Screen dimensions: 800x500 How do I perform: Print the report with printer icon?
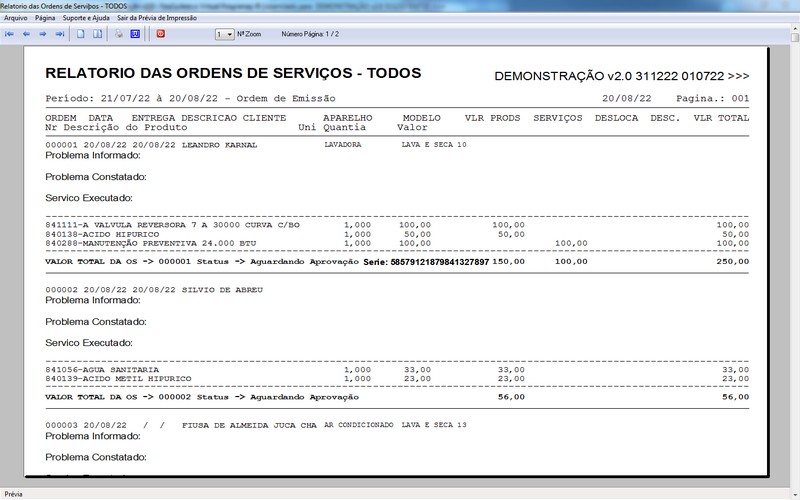(118, 34)
